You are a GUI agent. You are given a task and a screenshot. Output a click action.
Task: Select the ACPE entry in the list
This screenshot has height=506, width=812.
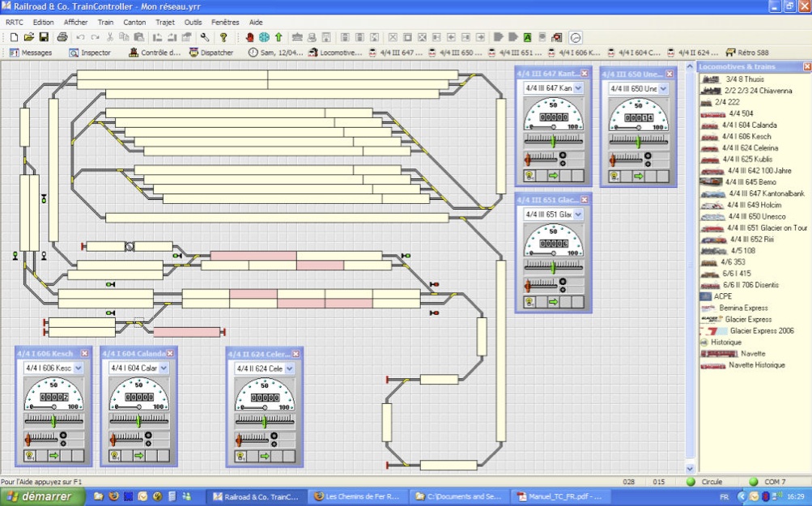tap(722, 296)
